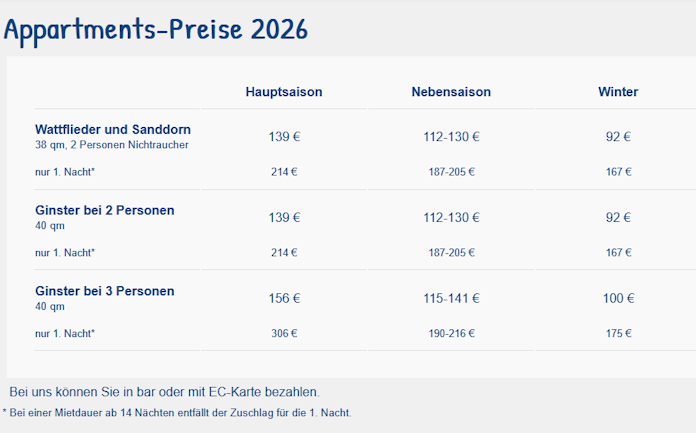Click the EC-Karte payment information sentence
This screenshot has height=433, width=696.
pos(164,391)
